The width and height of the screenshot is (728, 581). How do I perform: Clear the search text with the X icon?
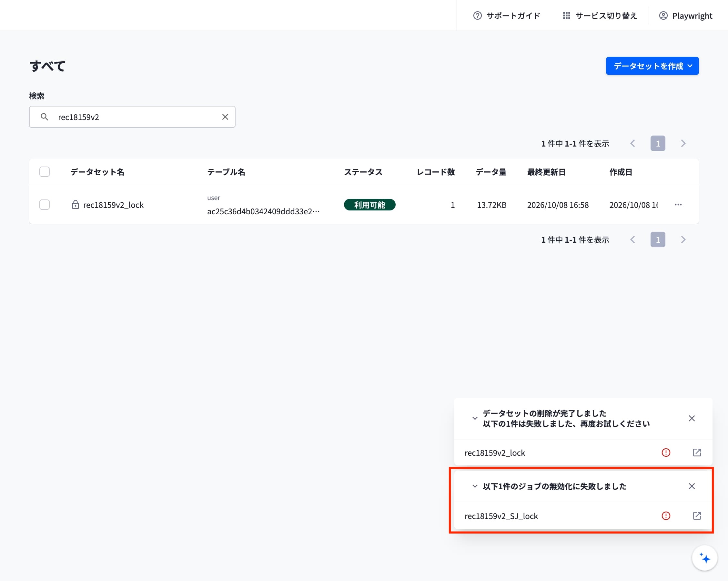(225, 117)
